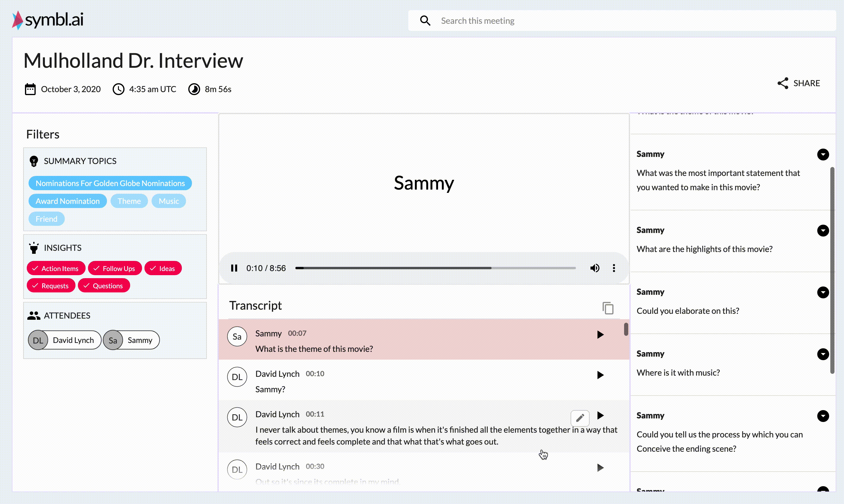The width and height of the screenshot is (844, 504).
Task: Expand the 'Where is it with music?' dropdown
Action: pyautogui.click(x=823, y=354)
